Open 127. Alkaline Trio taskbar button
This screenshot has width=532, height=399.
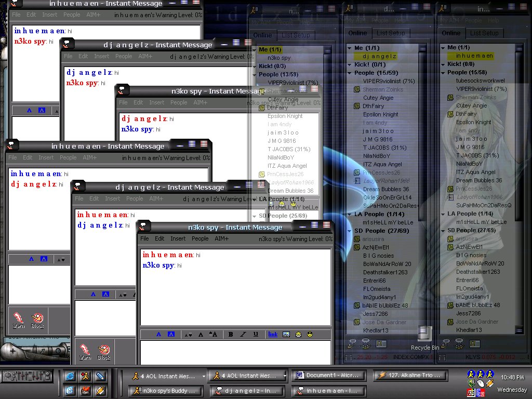pos(410,375)
